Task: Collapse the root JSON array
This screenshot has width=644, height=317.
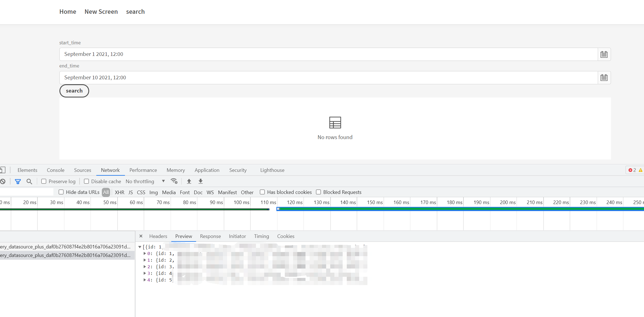Action: tap(140, 247)
